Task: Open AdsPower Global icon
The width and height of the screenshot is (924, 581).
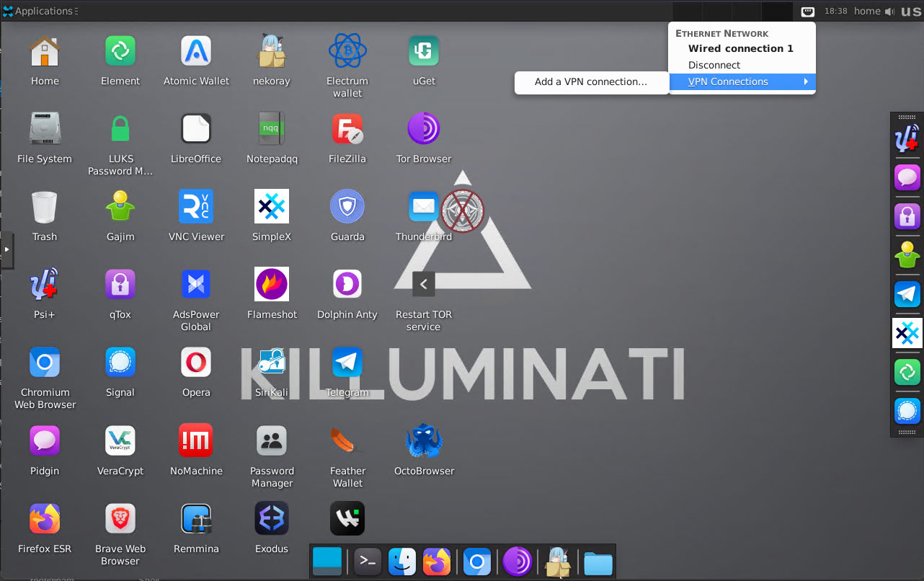Action: point(196,285)
